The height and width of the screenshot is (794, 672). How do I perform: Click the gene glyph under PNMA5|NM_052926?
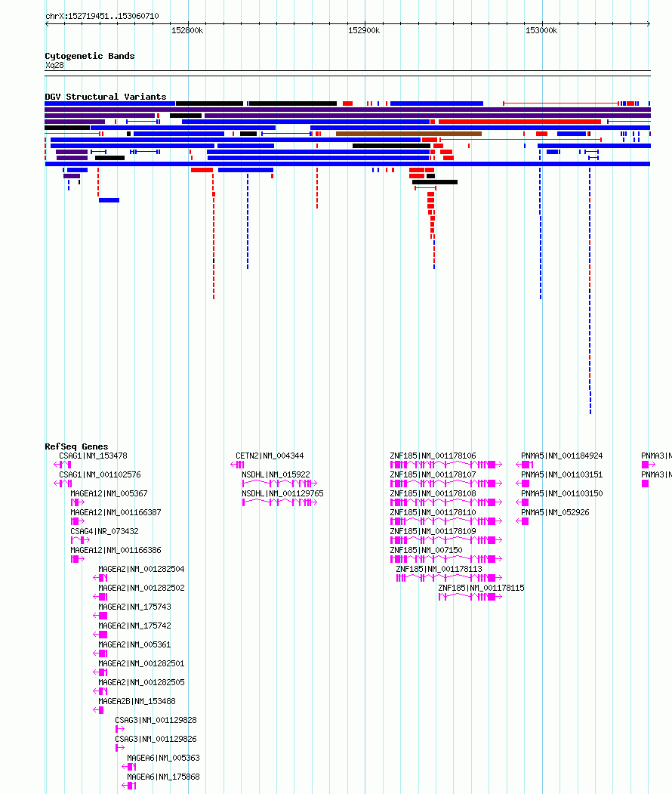pos(522,521)
